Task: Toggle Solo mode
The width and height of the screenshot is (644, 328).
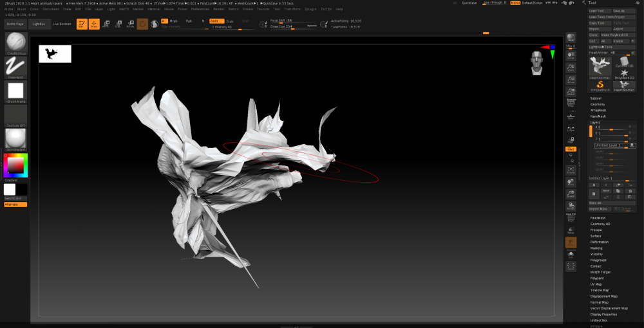Action: point(571,255)
